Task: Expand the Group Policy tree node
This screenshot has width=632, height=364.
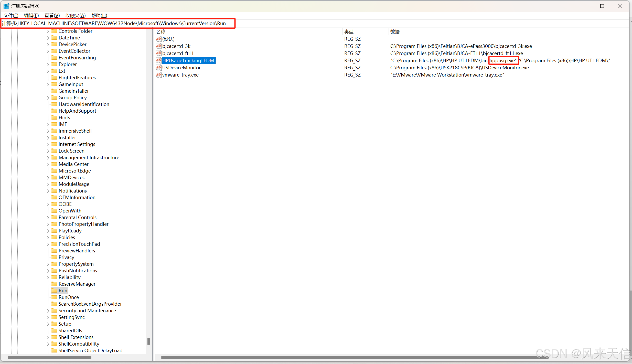Action: pyautogui.click(x=48, y=98)
